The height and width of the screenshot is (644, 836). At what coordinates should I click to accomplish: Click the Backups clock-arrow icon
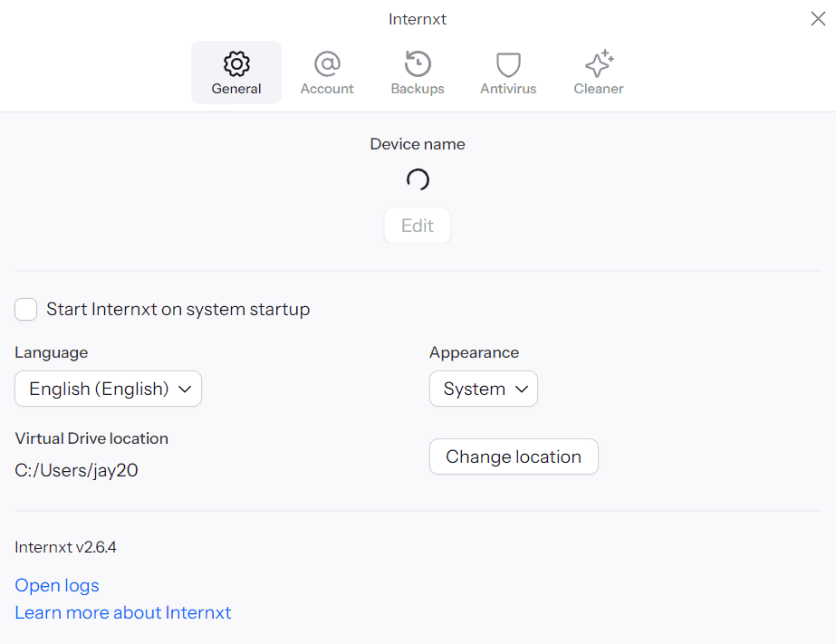point(418,63)
